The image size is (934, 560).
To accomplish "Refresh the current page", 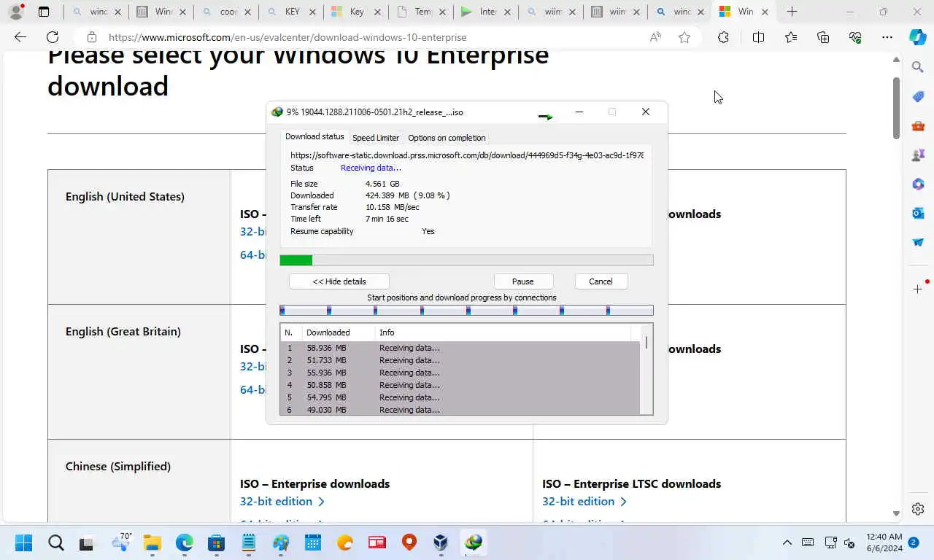I will tap(53, 37).
